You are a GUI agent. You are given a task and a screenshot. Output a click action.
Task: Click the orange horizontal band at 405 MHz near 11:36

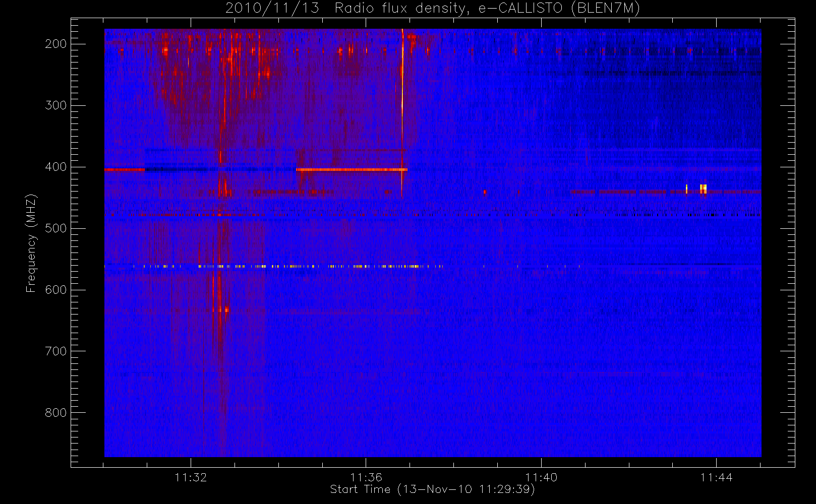352,170
